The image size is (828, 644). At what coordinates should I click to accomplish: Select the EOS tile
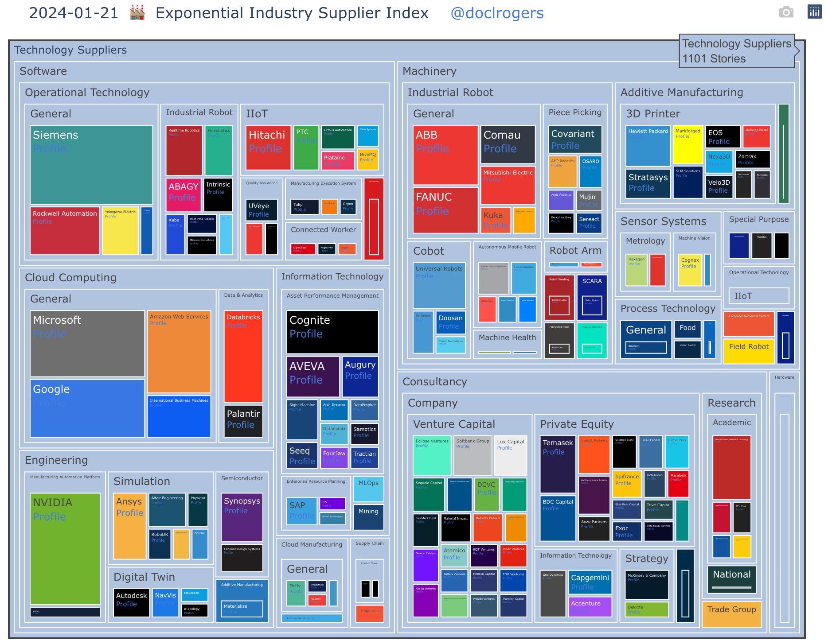coord(723,136)
